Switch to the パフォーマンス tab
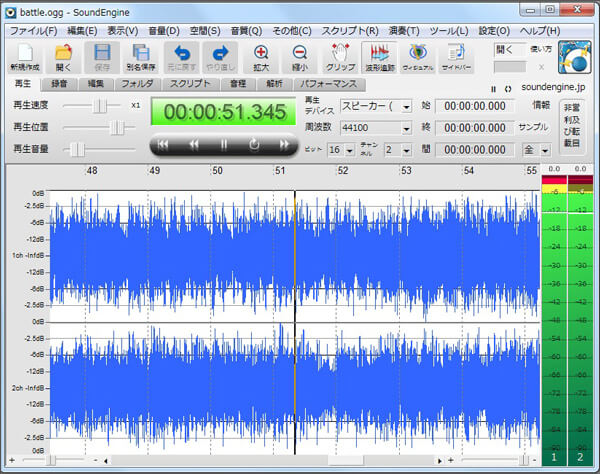Image resolution: width=600 pixels, height=474 pixels. pos(329,84)
